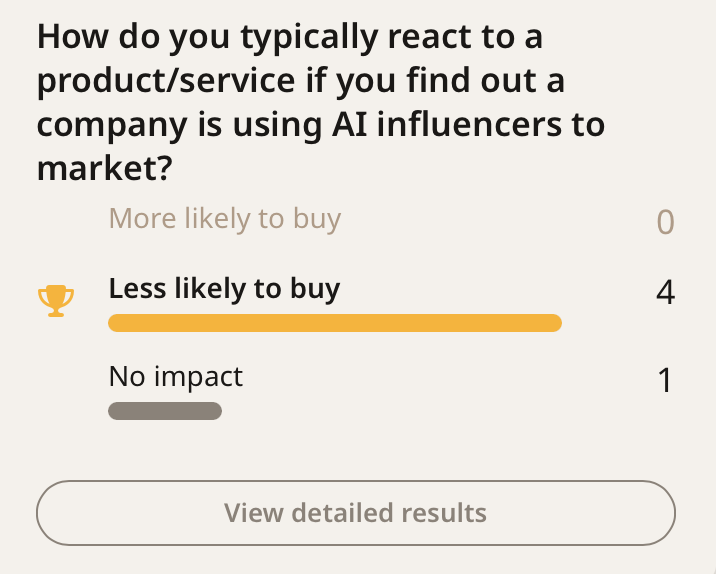Viewport: 716px width, 574px height.
Task: Click the gray 'No impact' result bar
Action: click(x=164, y=411)
